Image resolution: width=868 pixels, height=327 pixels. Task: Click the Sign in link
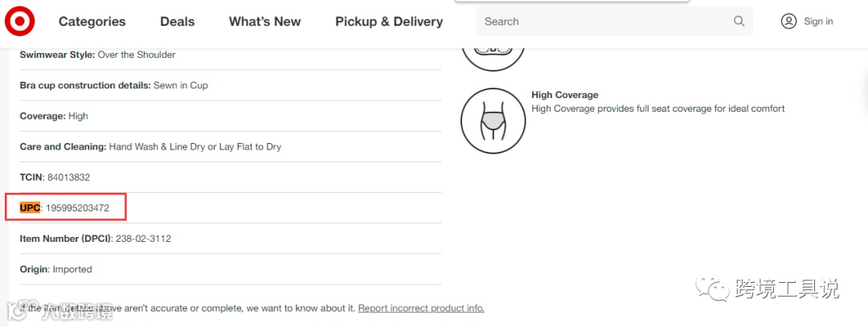[818, 22]
